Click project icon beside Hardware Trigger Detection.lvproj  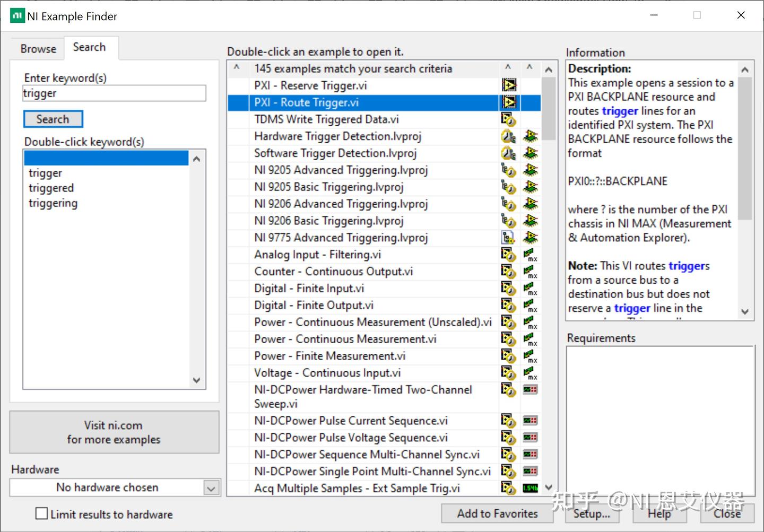coord(509,136)
